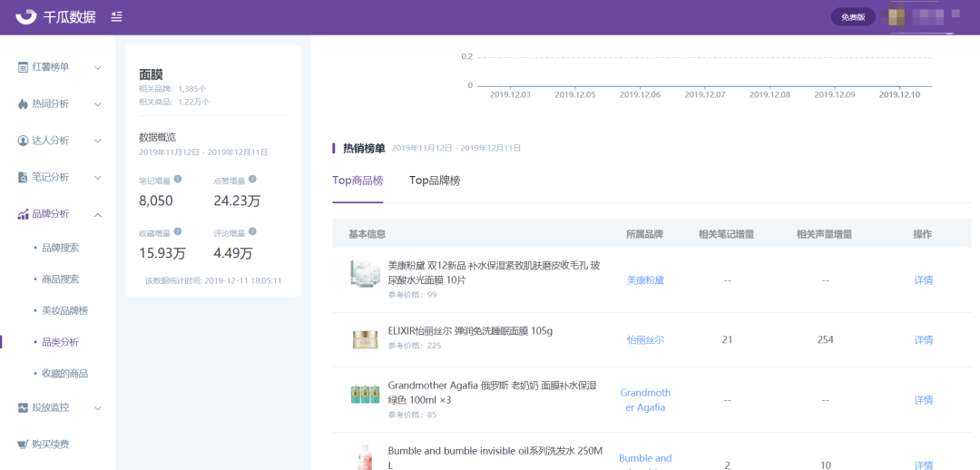Click the 面膜 category heading

point(150,75)
